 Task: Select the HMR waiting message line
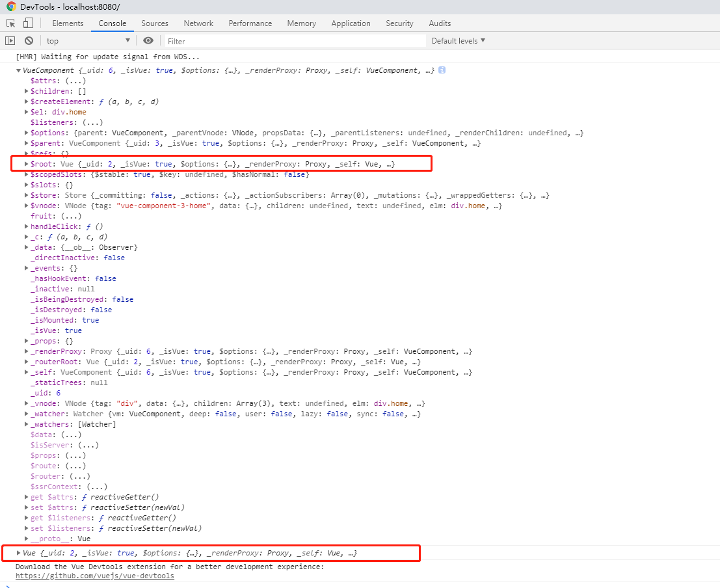(x=107, y=57)
